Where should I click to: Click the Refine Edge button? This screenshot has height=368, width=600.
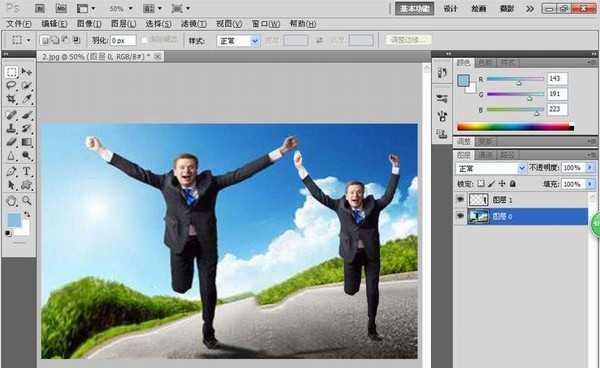(x=408, y=40)
